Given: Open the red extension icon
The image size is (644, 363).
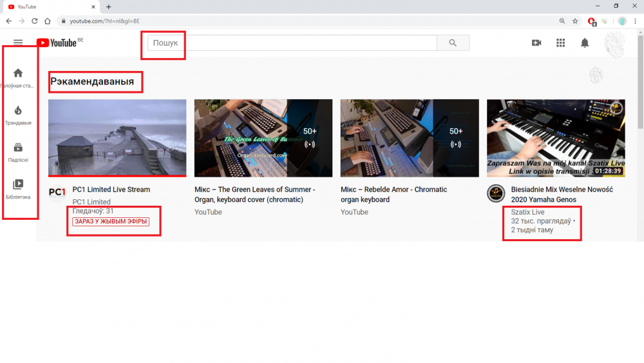Looking at the screenshot, I should [591, 21].
